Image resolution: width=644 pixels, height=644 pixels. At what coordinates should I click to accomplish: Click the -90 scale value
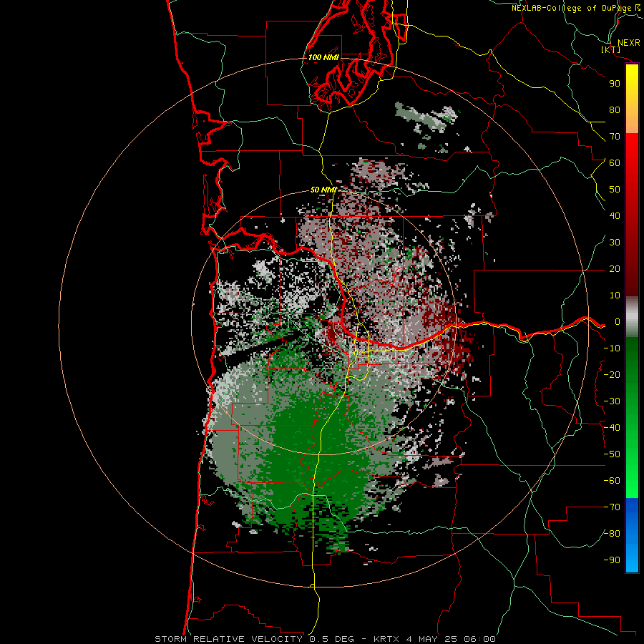612,560
